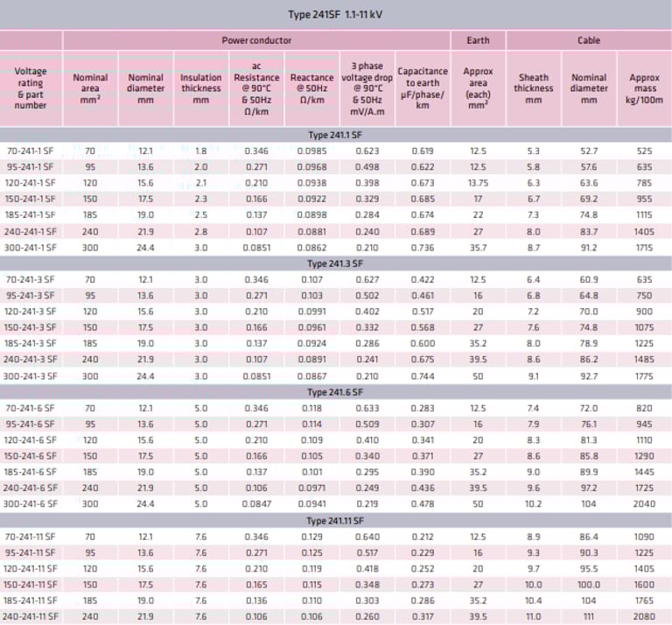Select the Insulation thickness column header
Screen dimensions: 672x625
[x=200, y=88]
